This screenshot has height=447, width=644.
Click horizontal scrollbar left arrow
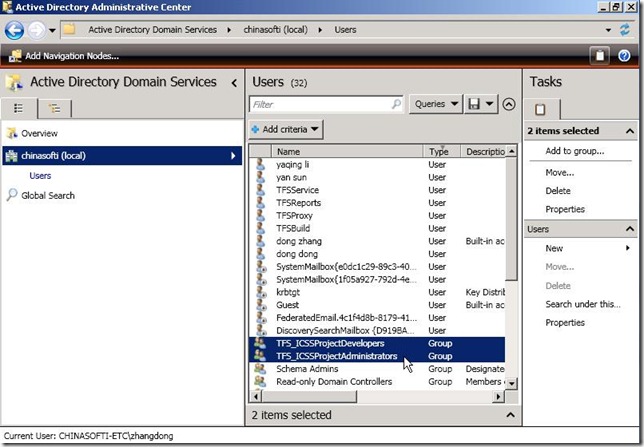tap(256, 396)
